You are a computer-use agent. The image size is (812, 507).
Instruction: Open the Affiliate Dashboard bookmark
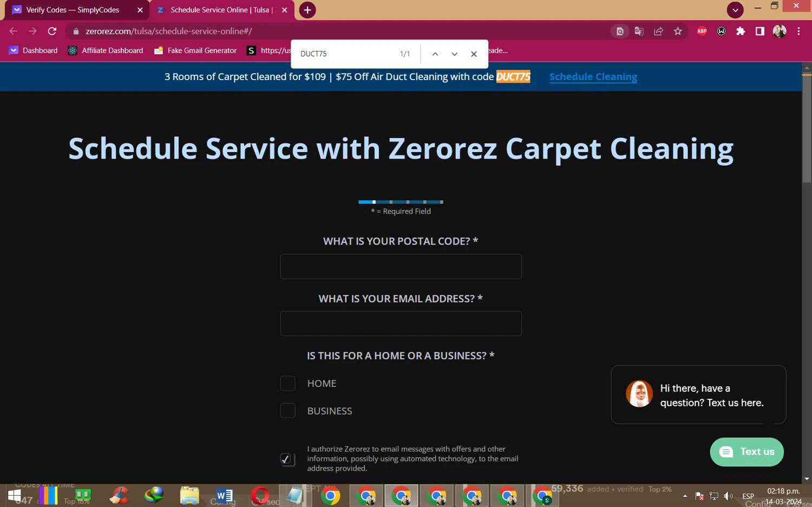coord(106,50)
